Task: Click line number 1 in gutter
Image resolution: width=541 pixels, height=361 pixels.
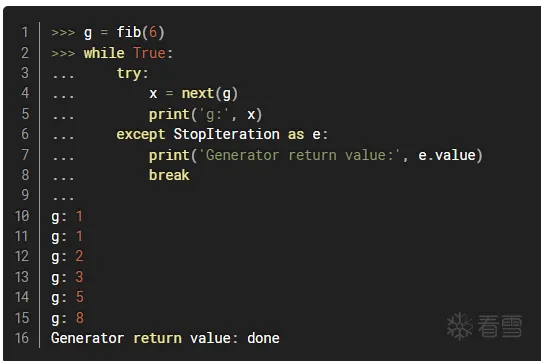Action: (25, 32)
